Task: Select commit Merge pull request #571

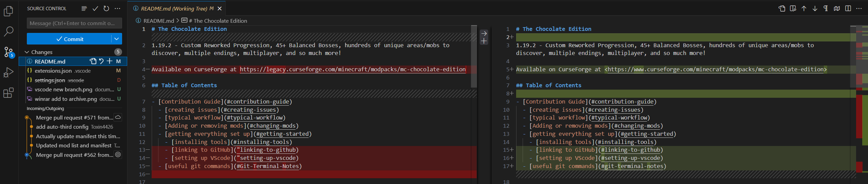Action: (x=74, y=117)
